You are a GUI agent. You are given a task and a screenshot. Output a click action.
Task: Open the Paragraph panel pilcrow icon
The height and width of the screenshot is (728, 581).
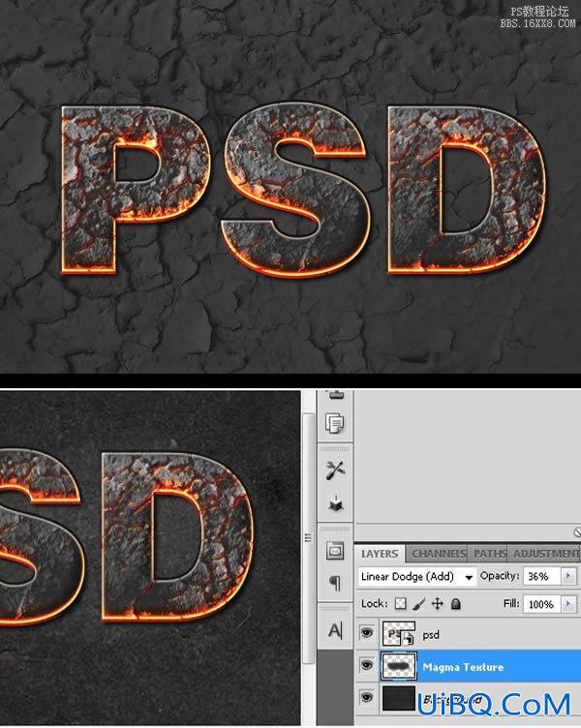pos(335,582)
